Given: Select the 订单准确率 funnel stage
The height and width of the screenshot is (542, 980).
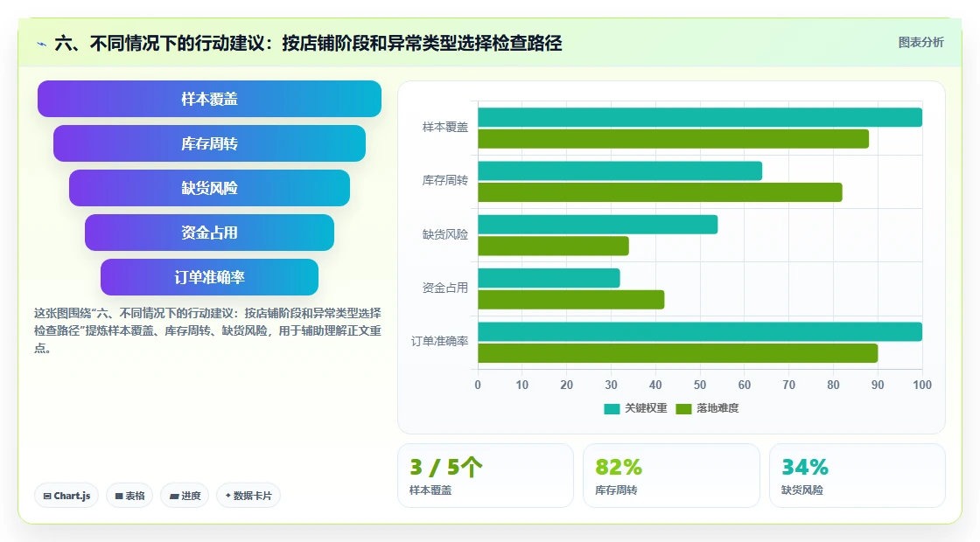Looking at the screenshot, I should coord(209,277).
